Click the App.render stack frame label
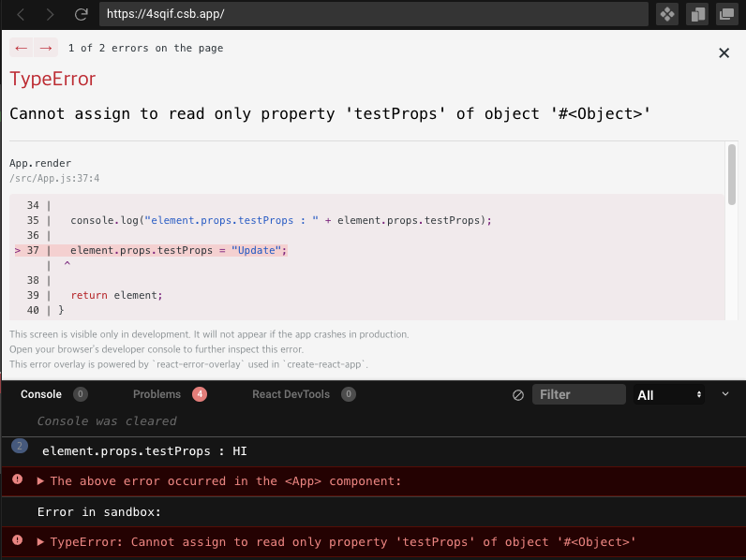 (40, 163)
